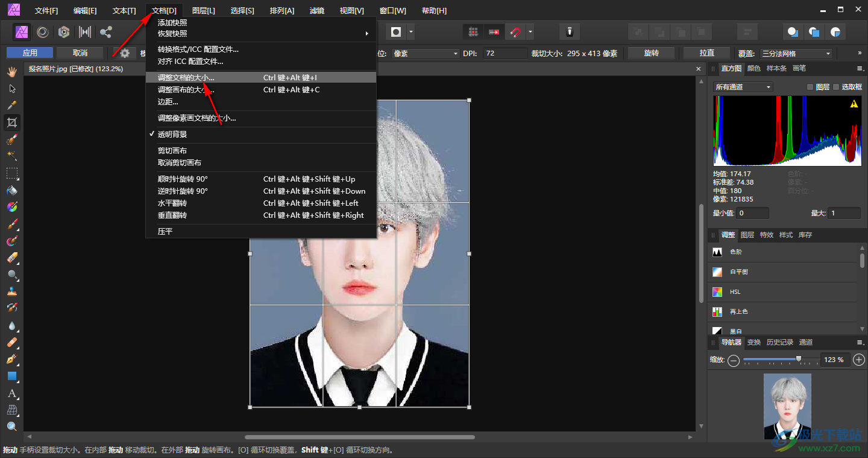Open navigator panel options menu
This screenshot has height=458, width=868.
(x=861, y=342)
